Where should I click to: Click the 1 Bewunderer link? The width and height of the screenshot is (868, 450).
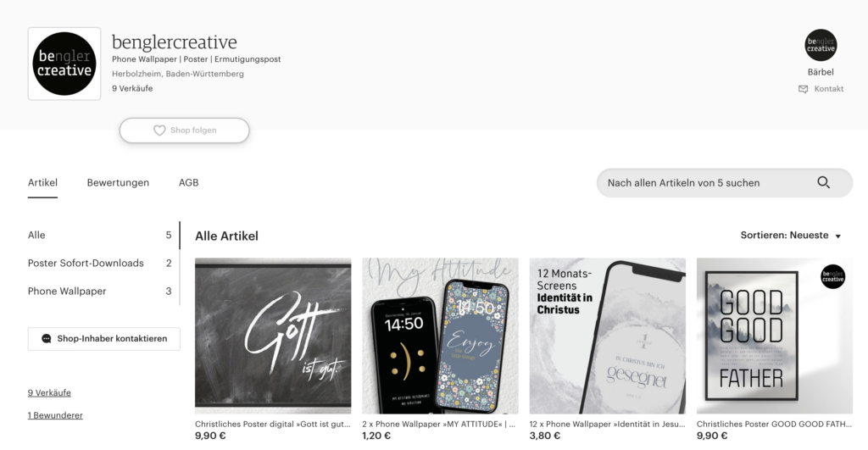coord(55,416)
